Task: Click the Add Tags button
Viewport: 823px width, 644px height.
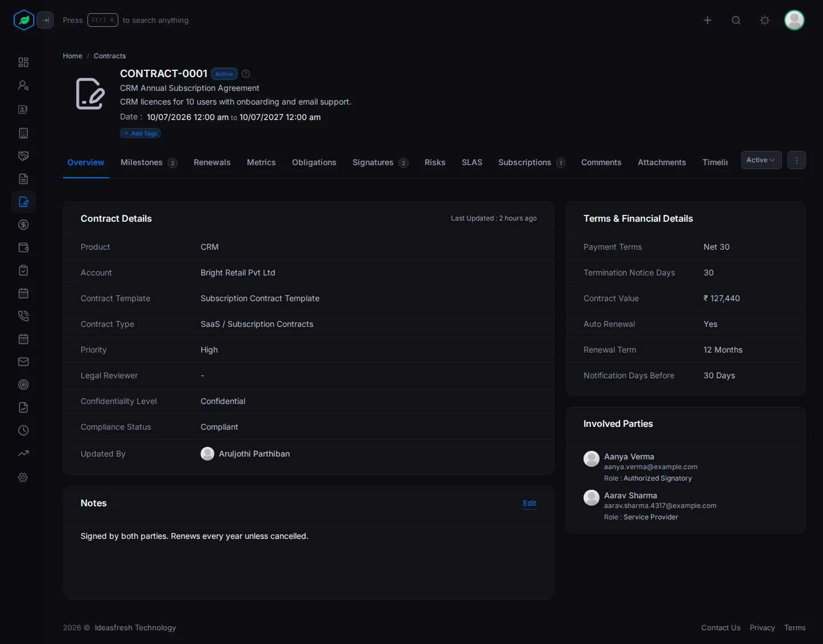Action: [140, 133]
